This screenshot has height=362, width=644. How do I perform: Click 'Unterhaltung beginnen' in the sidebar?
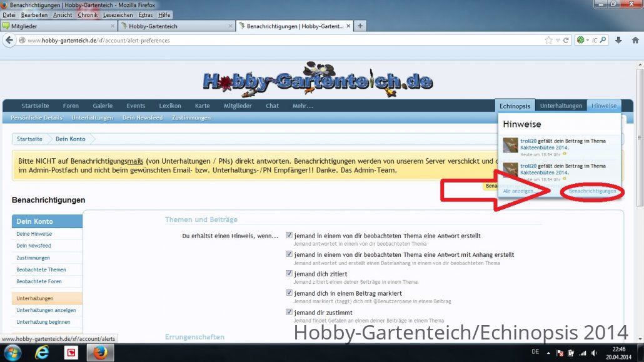43,322
